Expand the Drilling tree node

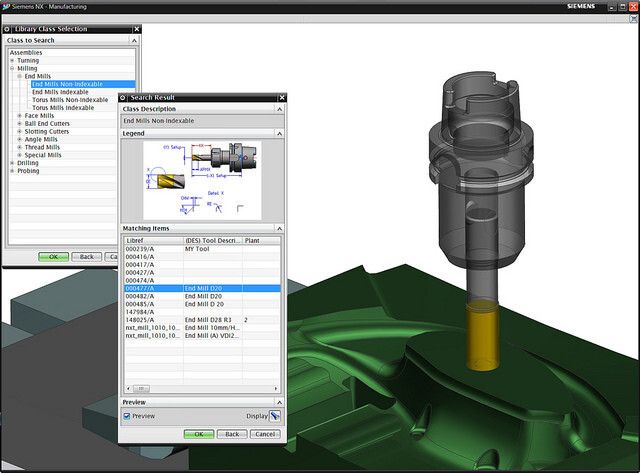pos(13,163)
